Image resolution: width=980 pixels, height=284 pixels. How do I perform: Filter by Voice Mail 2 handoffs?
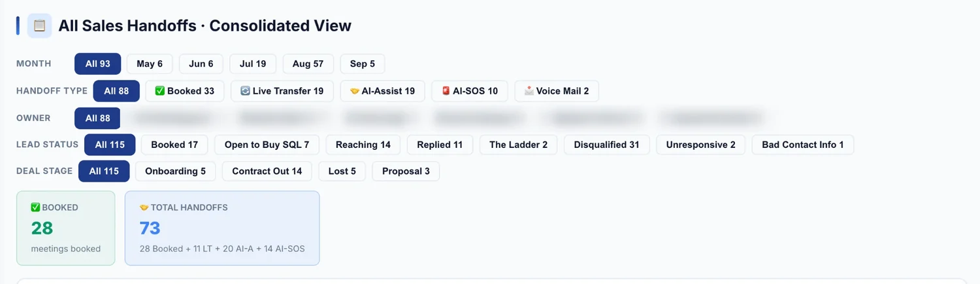[x=557, y=91]
